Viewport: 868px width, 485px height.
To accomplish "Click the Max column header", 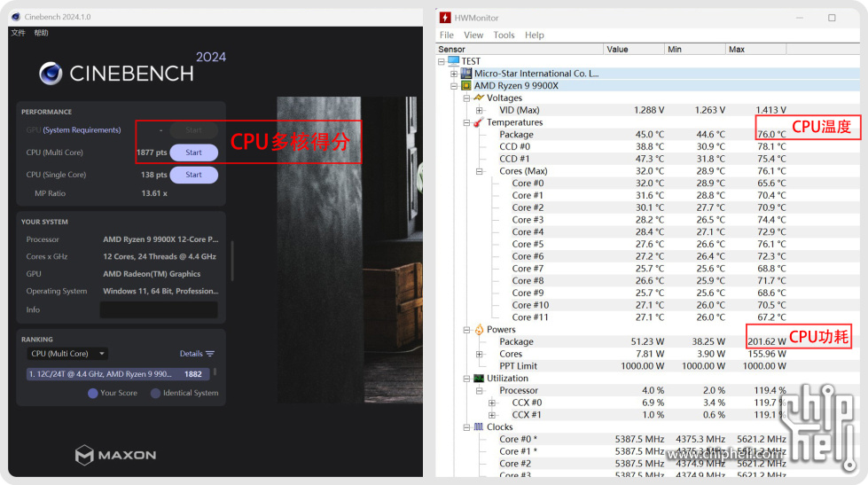I will click(755, 50).
